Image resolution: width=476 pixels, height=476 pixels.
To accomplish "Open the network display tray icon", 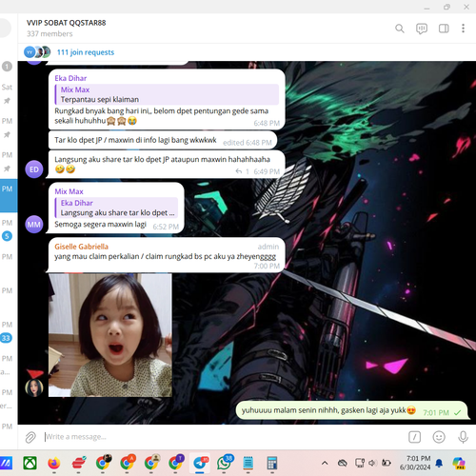I will tap(360, 463).
